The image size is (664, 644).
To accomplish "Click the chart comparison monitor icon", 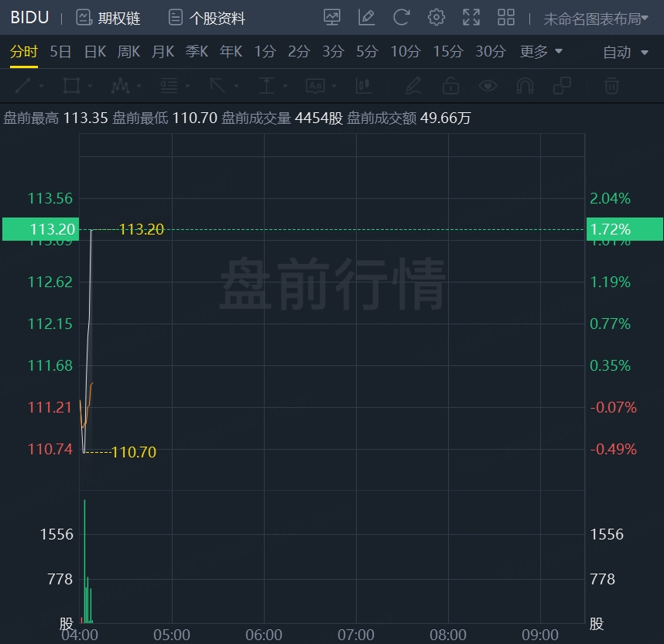I will click(332, 17).
